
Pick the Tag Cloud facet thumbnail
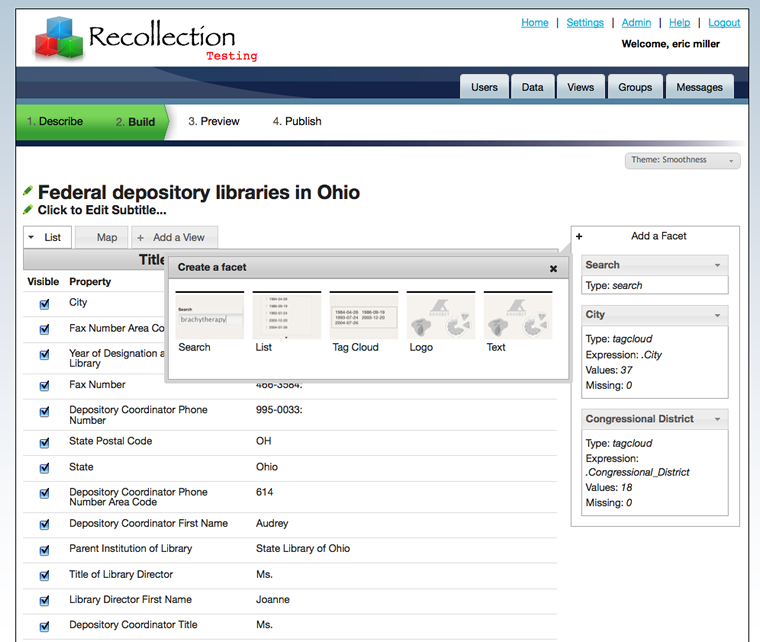[364, 316]
